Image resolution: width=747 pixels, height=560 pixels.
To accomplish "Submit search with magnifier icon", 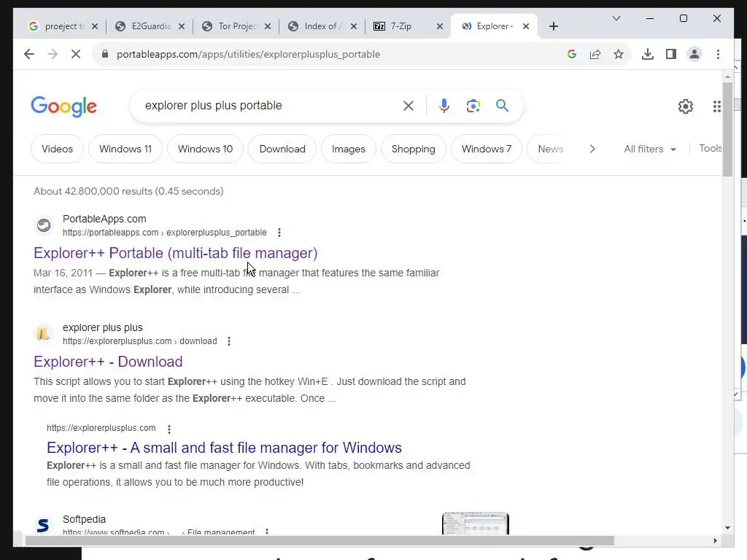I will point(502,105).
